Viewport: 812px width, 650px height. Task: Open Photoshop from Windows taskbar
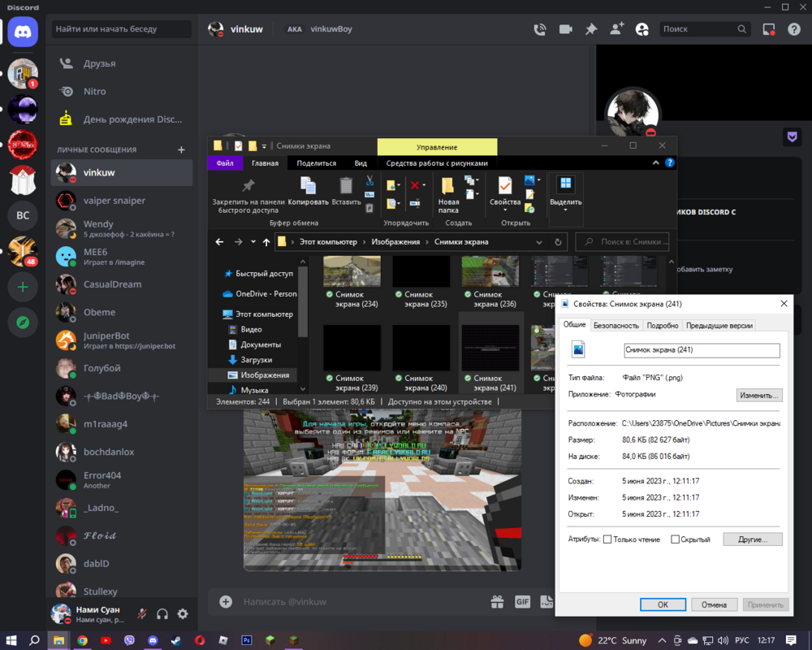247,640
